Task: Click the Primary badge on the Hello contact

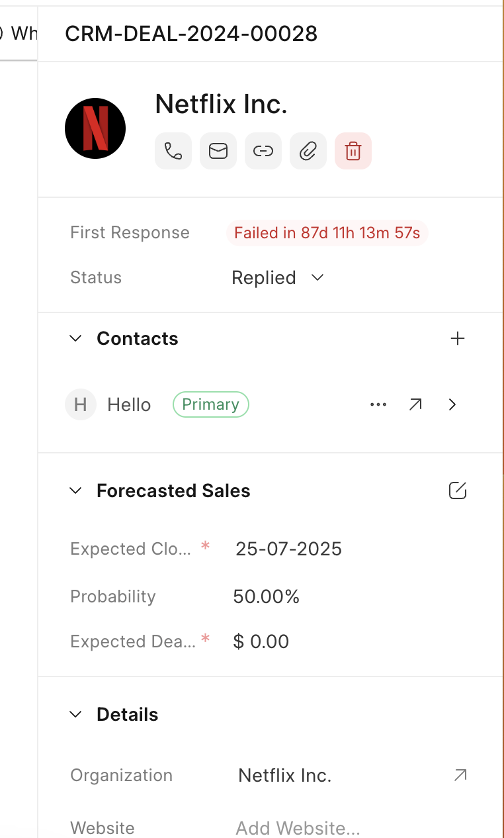Action: pyautogui.click(x=210, y=404)
